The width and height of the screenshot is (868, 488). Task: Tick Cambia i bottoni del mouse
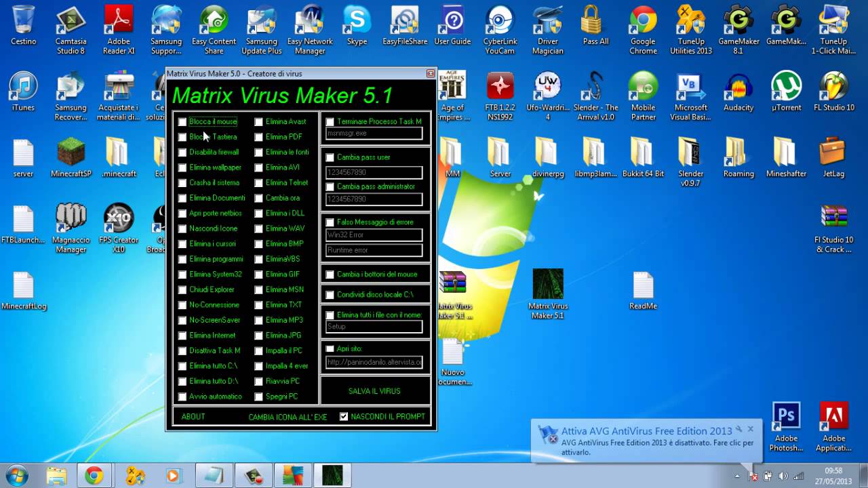pyautogui.click(x=330, y=274)
